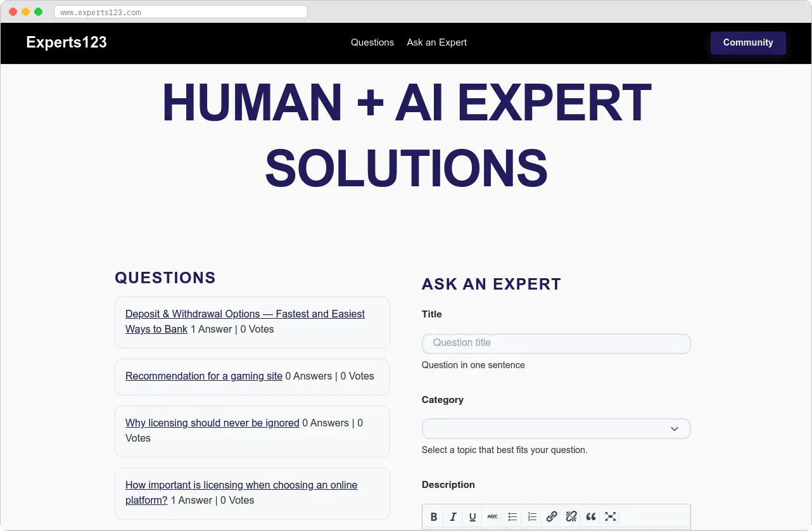Apply underline formatting to the description
This screenshot has width=812, height=531.
tap(473, 516)
